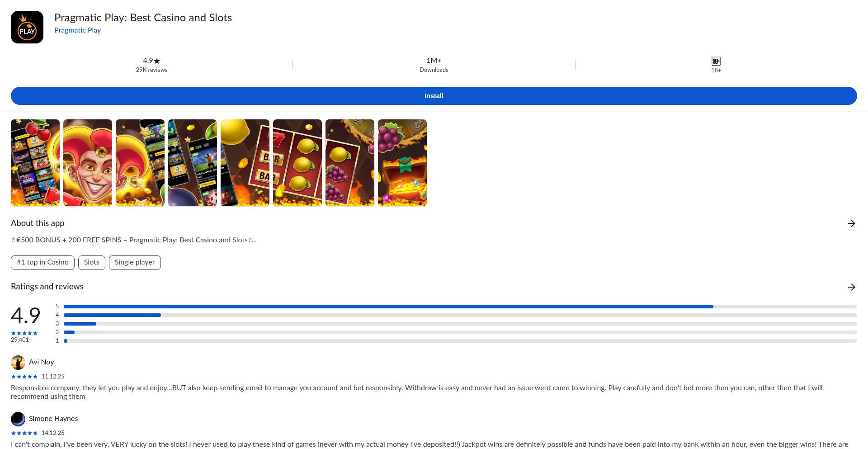
Task: Open the treasure chest screenshot
Action: 402,163
